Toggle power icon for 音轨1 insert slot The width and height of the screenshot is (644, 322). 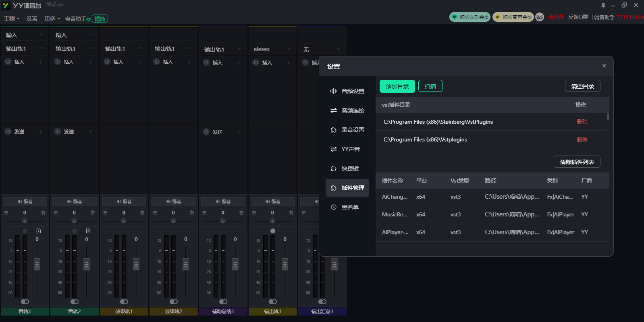8,62
